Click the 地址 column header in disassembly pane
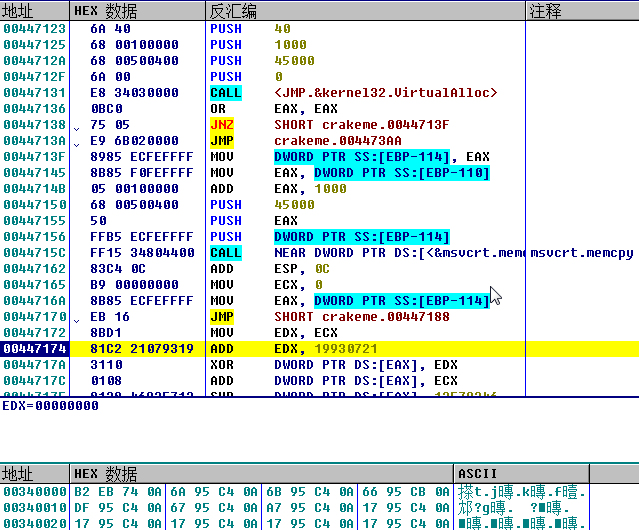 click(x=34, y=11)
